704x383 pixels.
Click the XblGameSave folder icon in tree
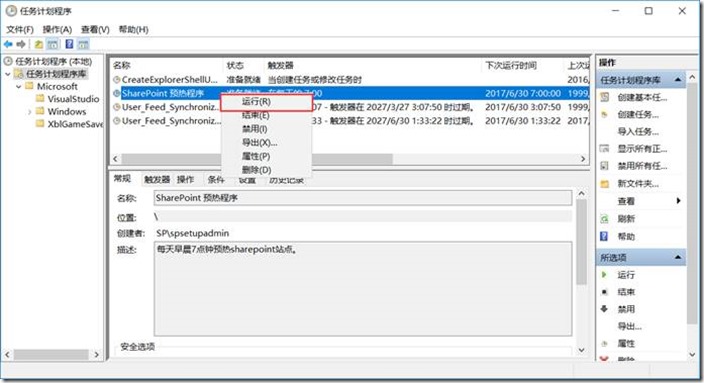click(40, 123)
